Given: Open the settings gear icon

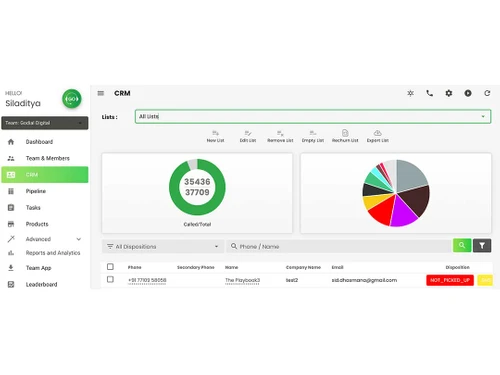Looking at the screenshot, I should pos(449,93).
